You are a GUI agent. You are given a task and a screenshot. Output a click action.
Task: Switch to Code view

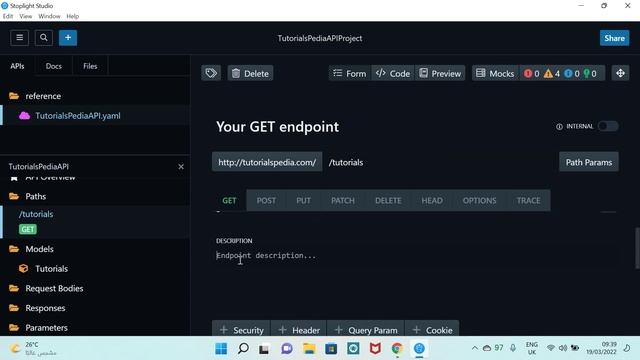point(393,73)
